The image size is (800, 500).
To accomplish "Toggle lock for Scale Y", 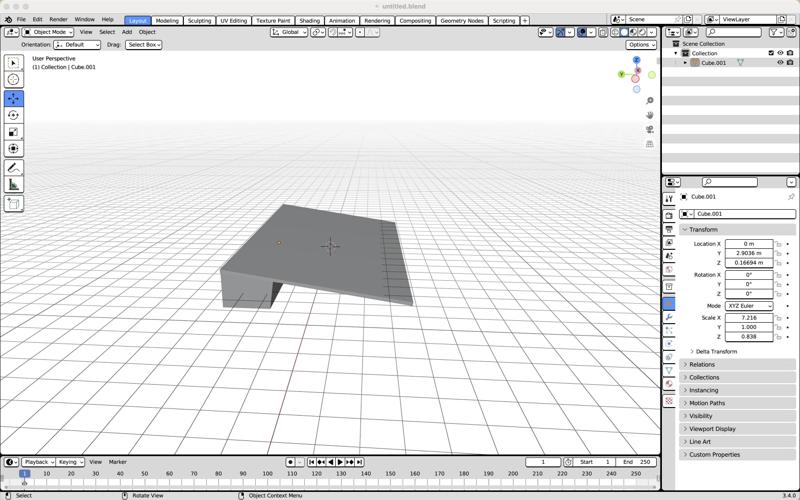I will (x=779, y=328).
